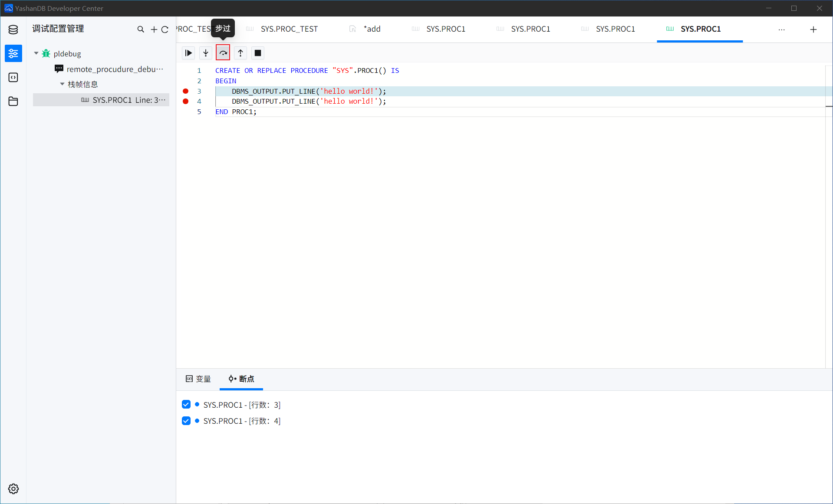The image size is (833, 504).
Task: Toggle breakpoint dot on line 4
Action: pos(186,101)
